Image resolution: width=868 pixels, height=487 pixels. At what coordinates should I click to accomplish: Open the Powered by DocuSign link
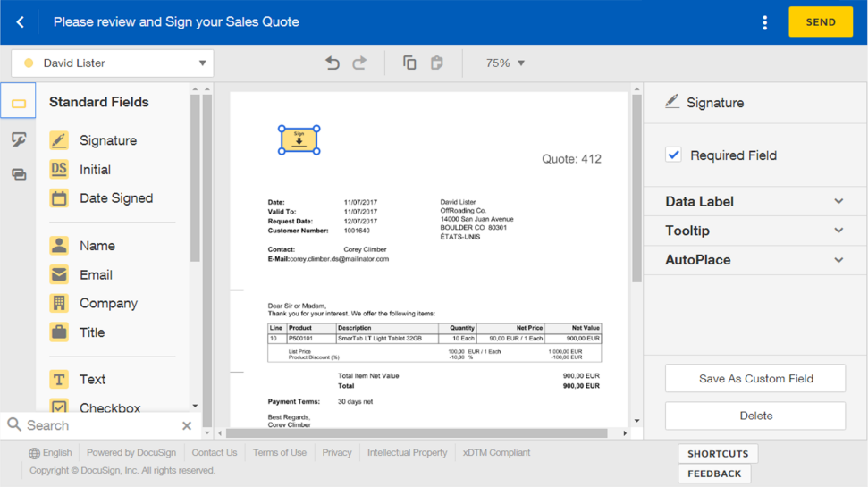(x=131, y=453)
